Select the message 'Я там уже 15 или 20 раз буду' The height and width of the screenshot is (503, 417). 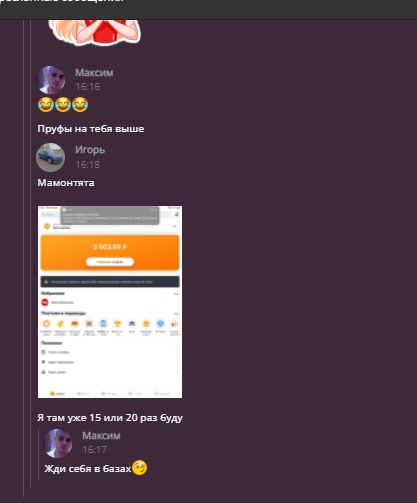point(110,418)
